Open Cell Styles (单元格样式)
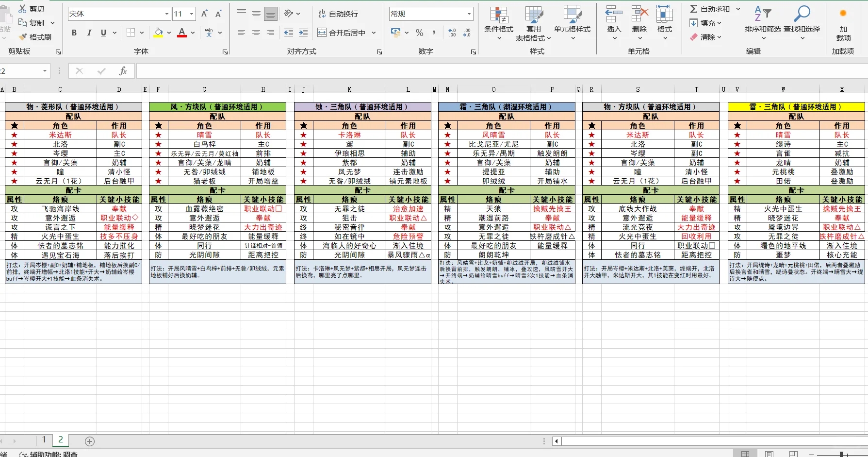 click(573, 23)
